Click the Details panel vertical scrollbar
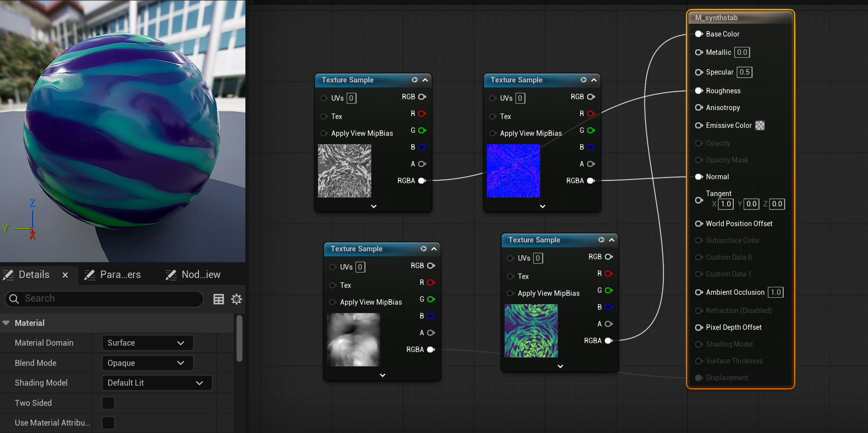 [239, 339]
